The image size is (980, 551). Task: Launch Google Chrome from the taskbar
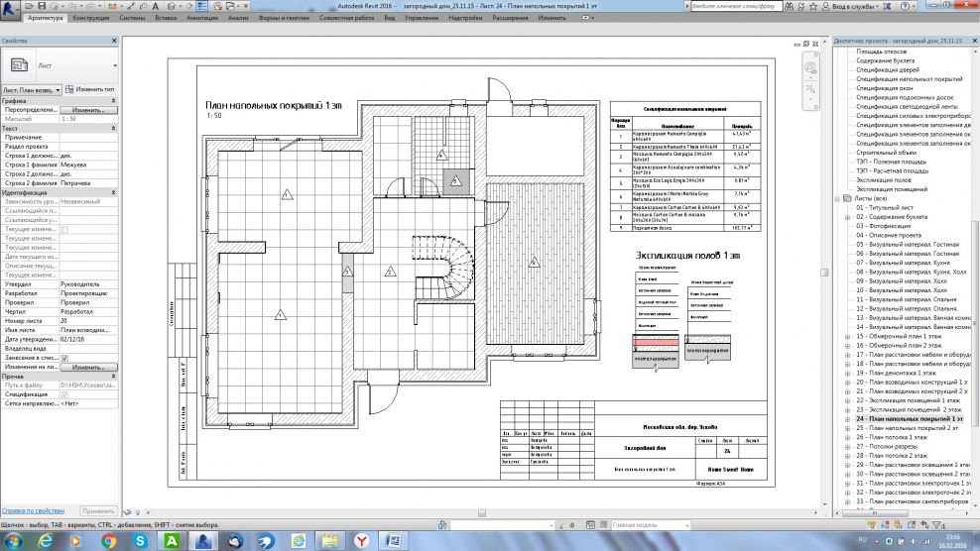pos(108,540)
